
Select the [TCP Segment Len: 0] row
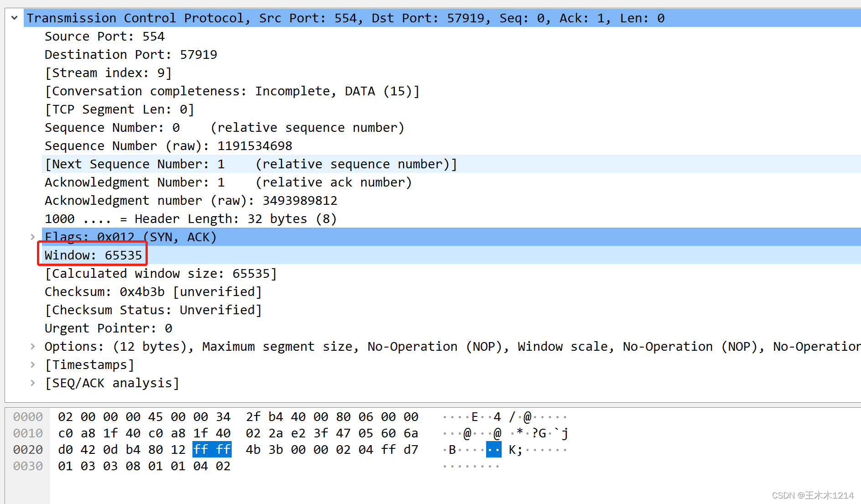pos(451,109)
